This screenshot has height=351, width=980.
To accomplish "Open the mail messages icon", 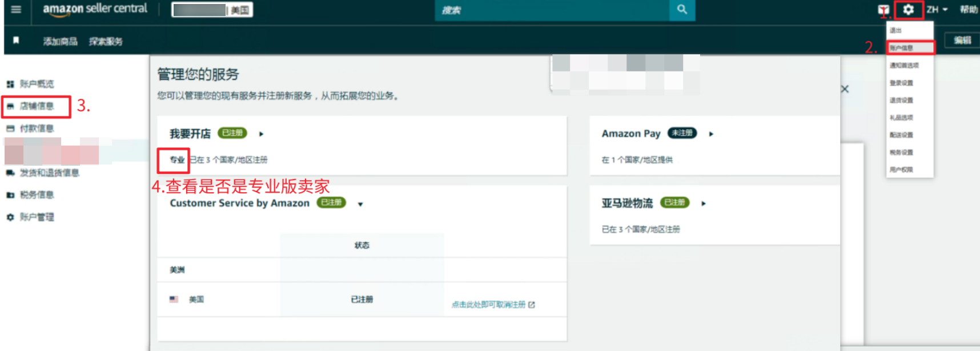I will click(x=883, y=10).
